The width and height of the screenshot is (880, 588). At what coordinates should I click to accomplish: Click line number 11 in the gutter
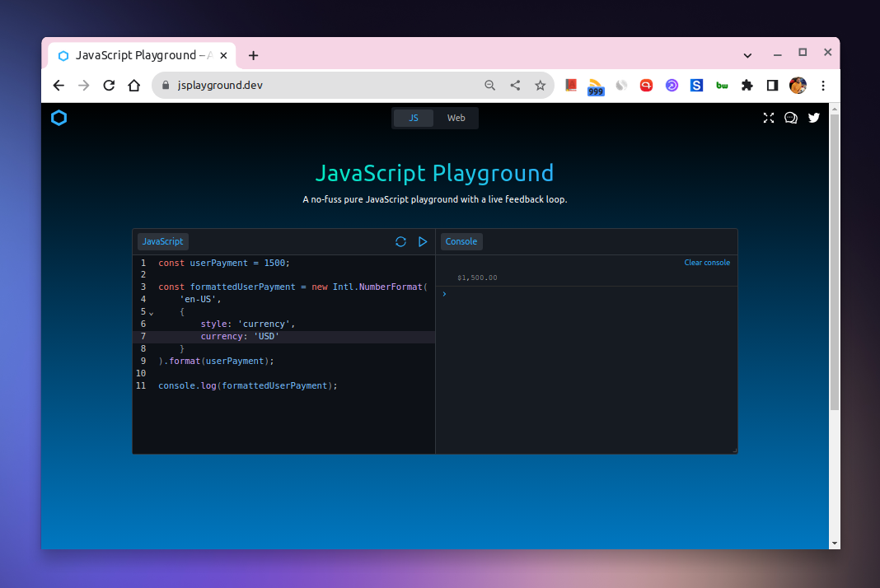tap(141, 386)
